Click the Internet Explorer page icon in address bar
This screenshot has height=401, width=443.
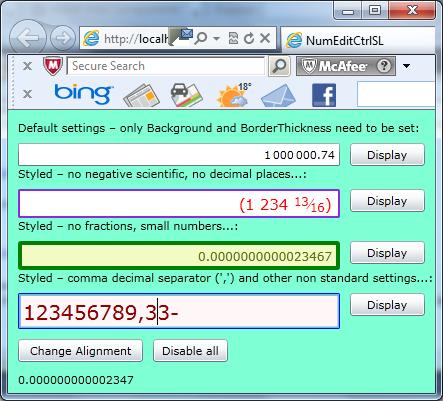coord(91,38)
